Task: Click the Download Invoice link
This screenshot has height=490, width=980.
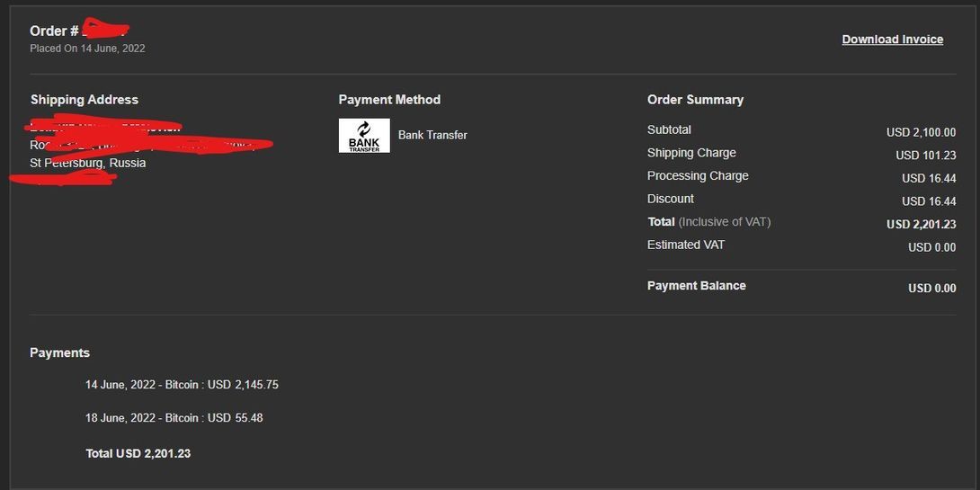Action: 892,40
